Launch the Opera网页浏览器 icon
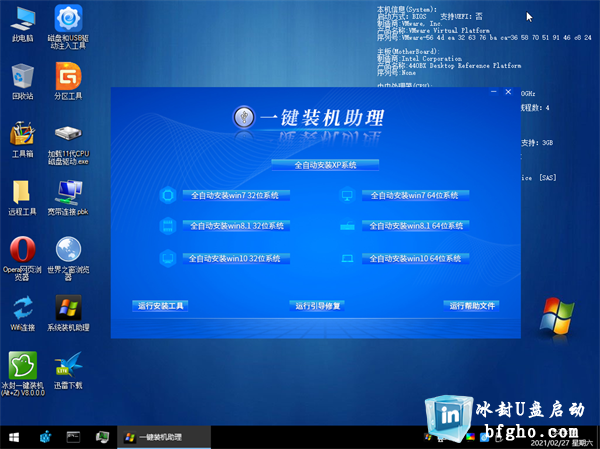 [22, 259]
